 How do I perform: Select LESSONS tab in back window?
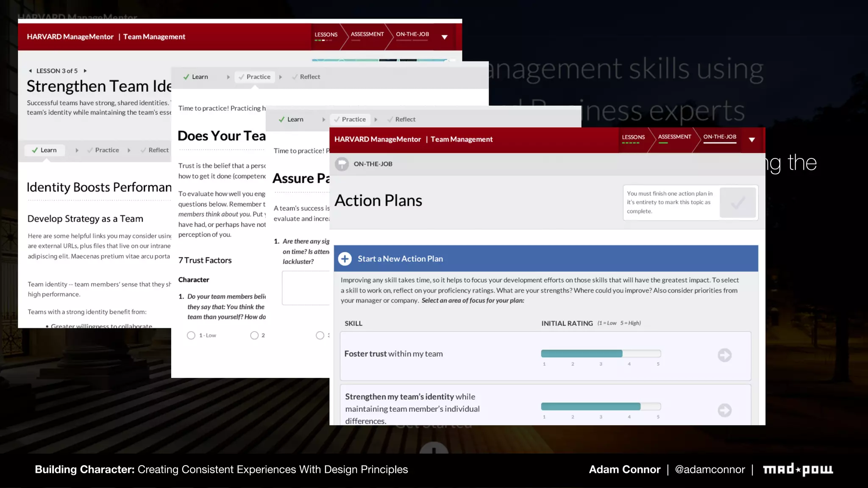point(326,35)
